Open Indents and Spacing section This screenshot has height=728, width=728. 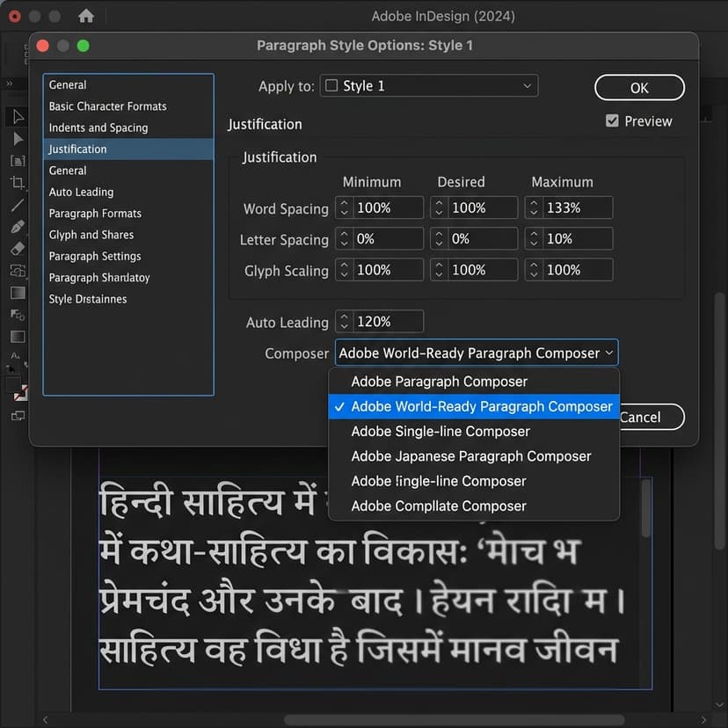coord(128,127)
